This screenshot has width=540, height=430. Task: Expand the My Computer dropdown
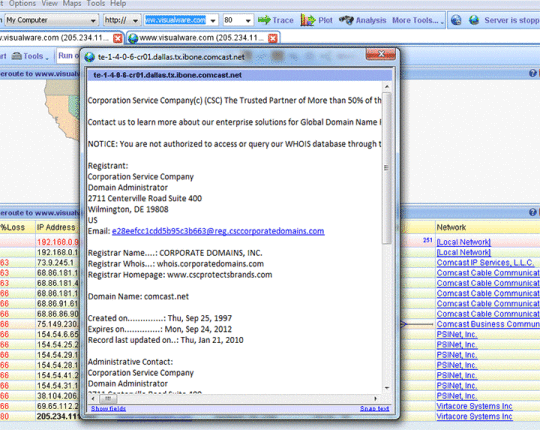tap(93, 21)
